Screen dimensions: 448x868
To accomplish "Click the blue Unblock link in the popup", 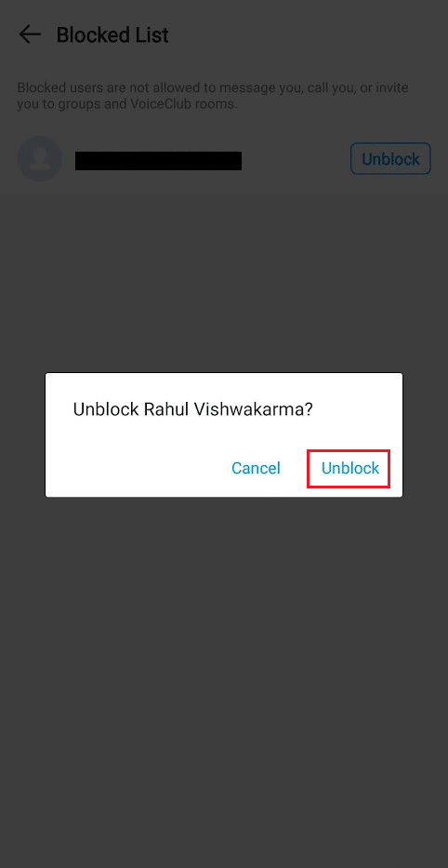I will click(x=350, y=468).
